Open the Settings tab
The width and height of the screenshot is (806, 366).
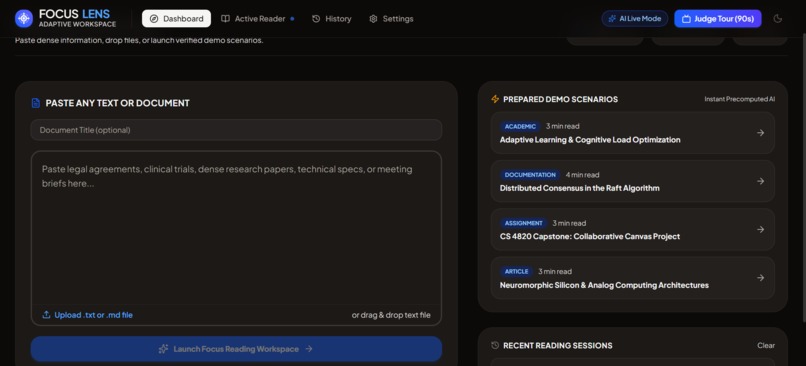pyautogui.click(x=391, y=19)
